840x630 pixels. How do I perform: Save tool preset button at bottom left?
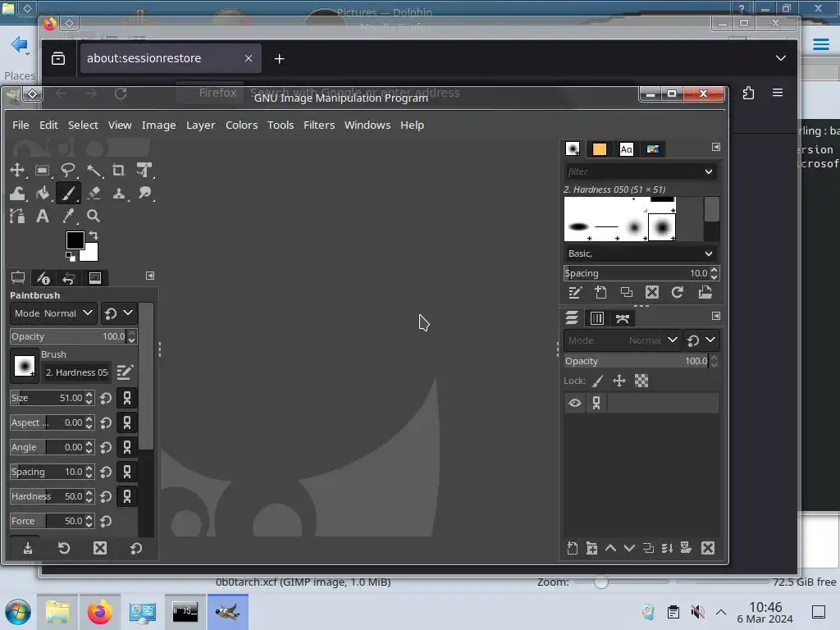click(28, 548)
